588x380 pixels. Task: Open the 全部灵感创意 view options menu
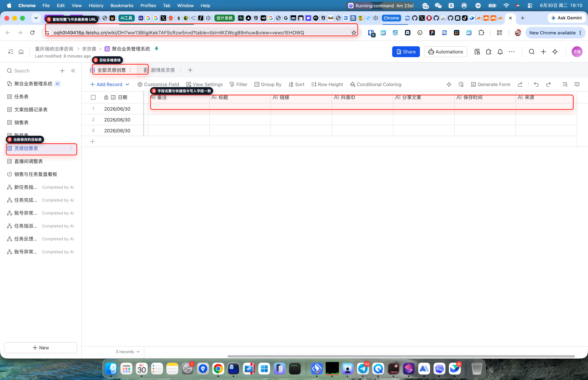click(x=130, y=70)
